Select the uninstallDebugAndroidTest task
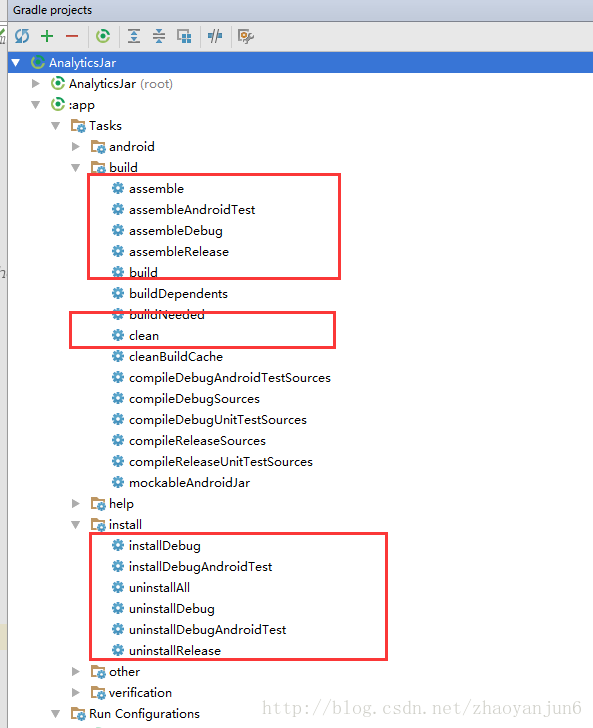The height and width of the screenshot is (728, 593). tap(207, 630)
